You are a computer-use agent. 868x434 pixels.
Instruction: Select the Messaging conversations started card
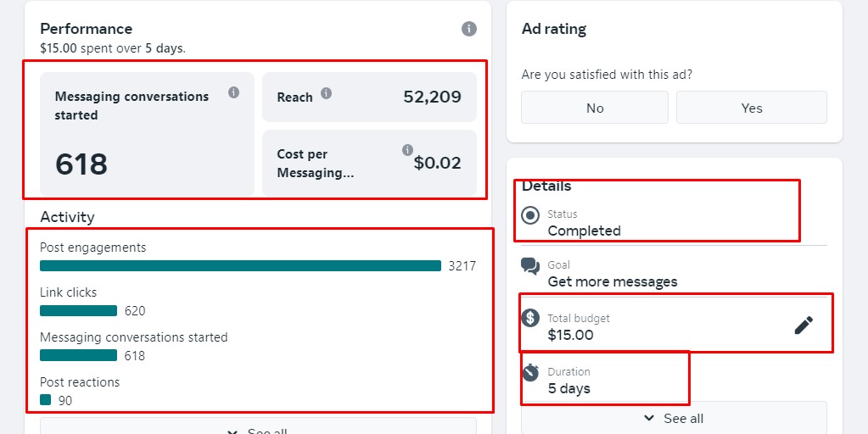click(x=148, y=134)
